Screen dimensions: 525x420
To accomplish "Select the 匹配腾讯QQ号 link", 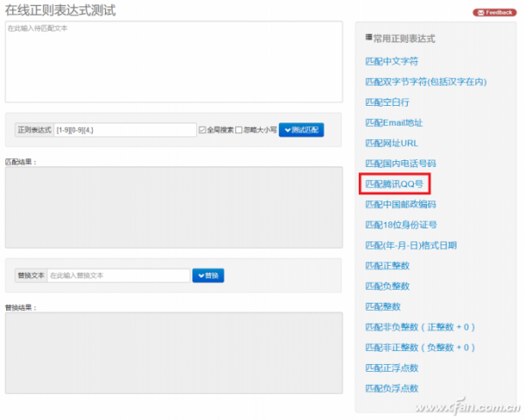I will (394, 184).
